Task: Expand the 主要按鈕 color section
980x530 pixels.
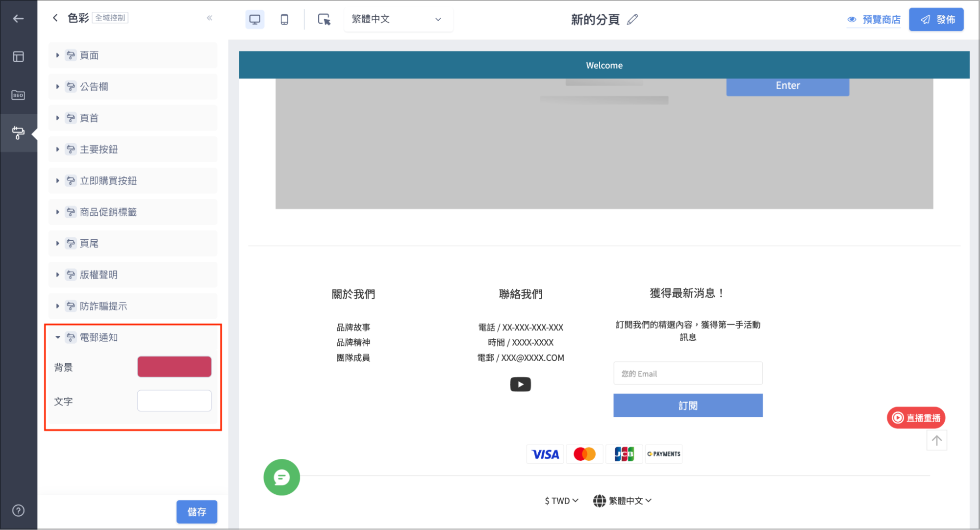Action: pos(132,150)
